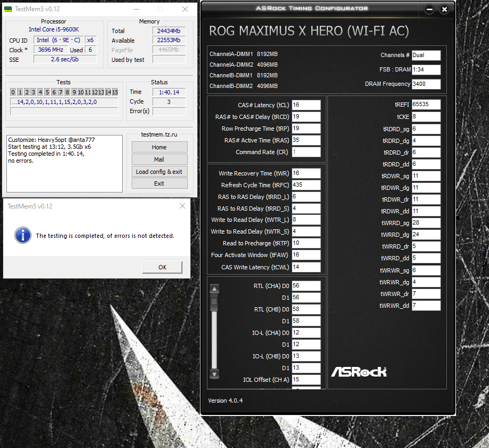Click the ROG MAXIMUS X HERO heading

pos(309,31)
